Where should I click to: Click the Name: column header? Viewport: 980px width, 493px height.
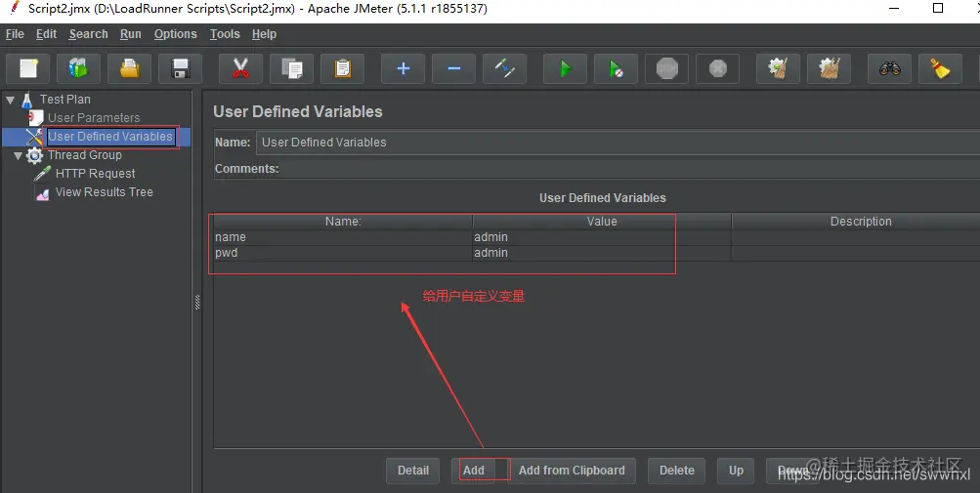point(343,222)
